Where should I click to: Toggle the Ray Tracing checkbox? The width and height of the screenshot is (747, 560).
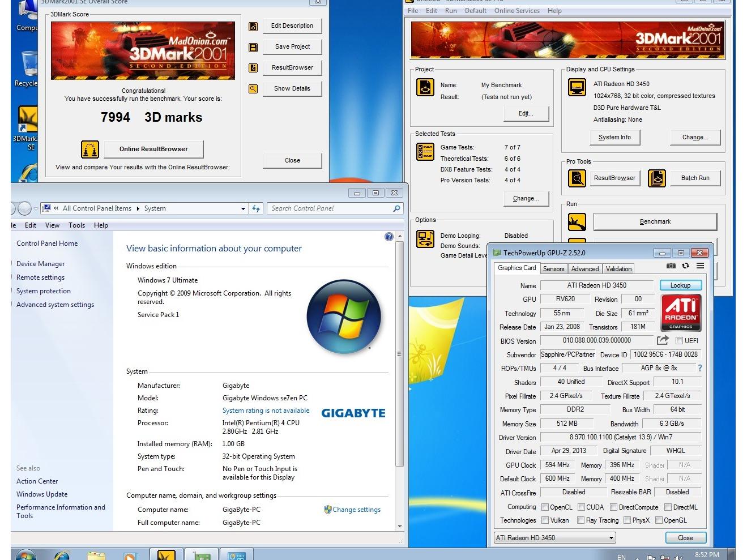click(x=580, y=520)
